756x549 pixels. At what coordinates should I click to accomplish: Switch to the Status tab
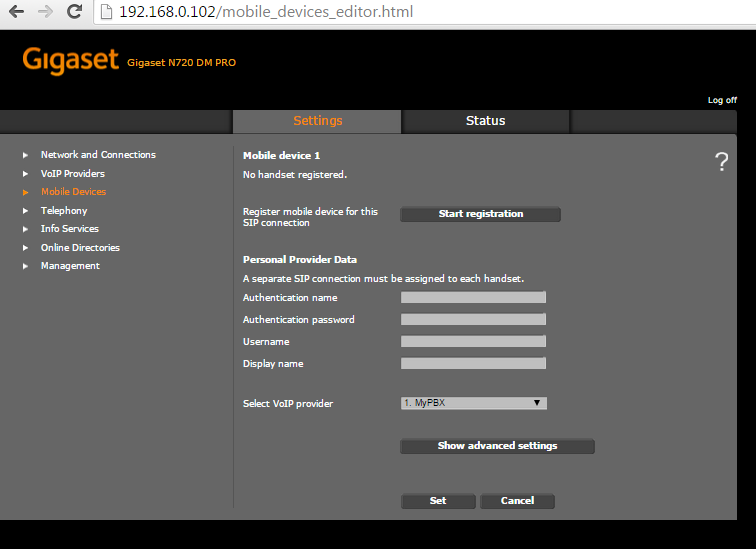(486, 121)
